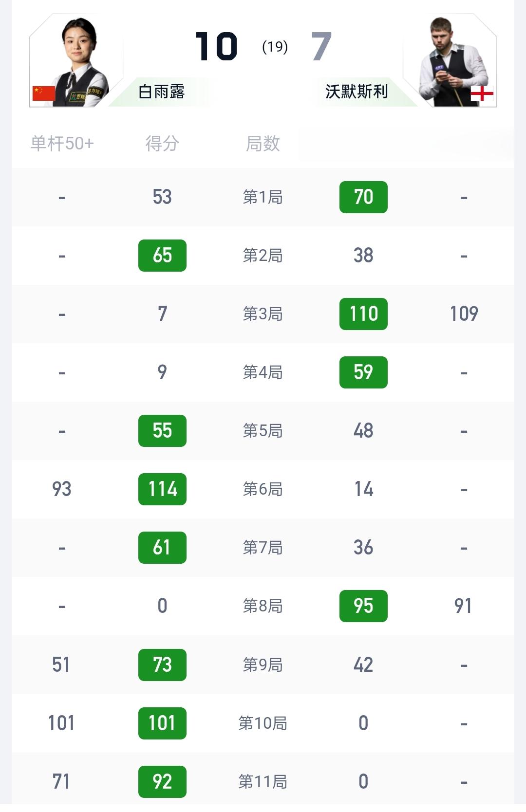Image resolution: width=526 pixels, height=812 pixels.
Task: Tap the green 92 score badge
Action: (x=162, y=782)
